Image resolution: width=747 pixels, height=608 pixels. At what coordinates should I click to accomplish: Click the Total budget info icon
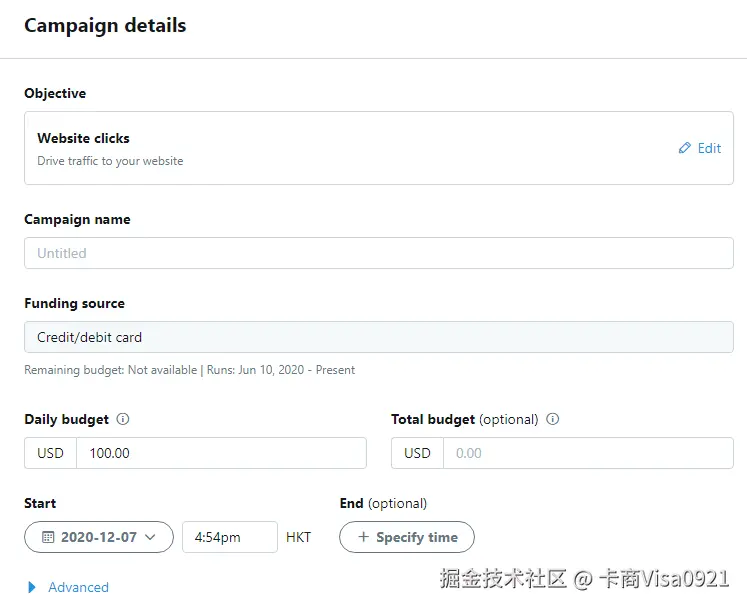[x=553, y=420]
